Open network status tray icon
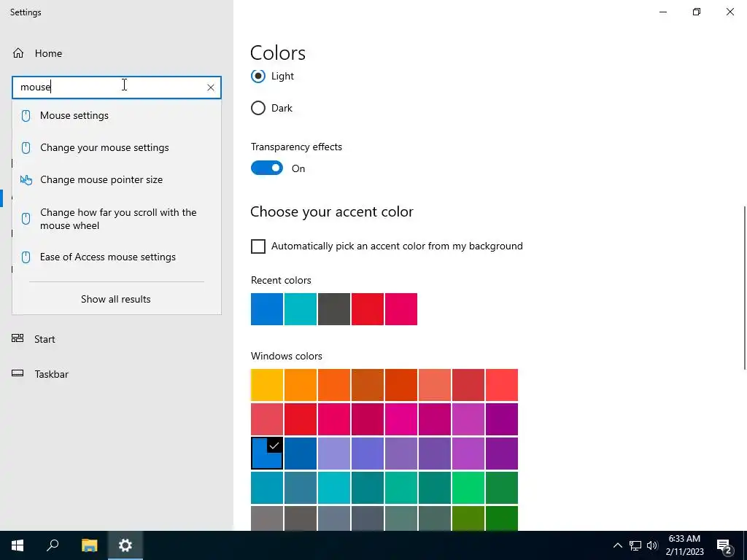Screen dimensions: 747x560 tap(635, 545)
